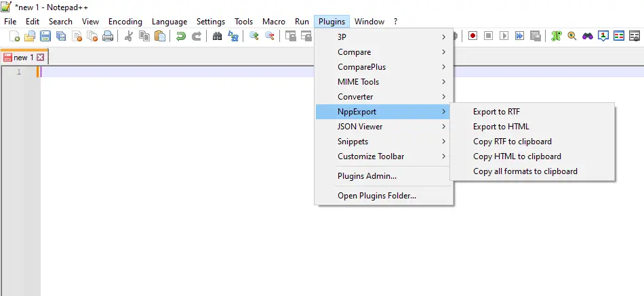The image size is (644, 296).
Task: Click the Print toolbar icon
Action: point(108,36)
